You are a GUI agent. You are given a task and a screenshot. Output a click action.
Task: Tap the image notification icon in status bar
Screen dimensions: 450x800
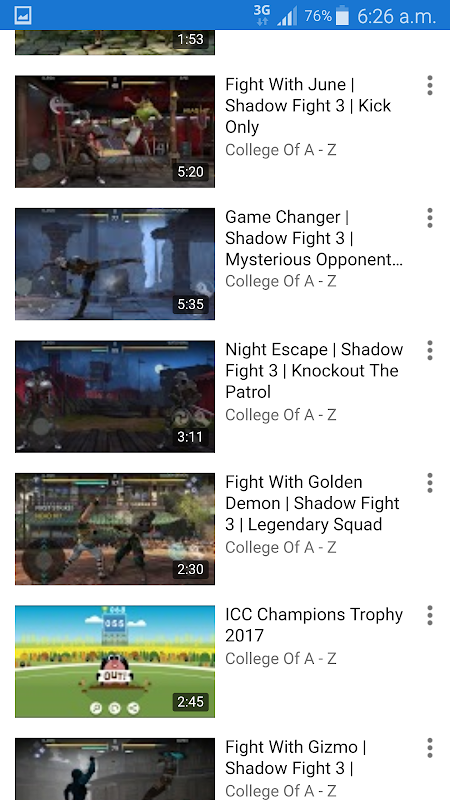[x=23, y=15]
